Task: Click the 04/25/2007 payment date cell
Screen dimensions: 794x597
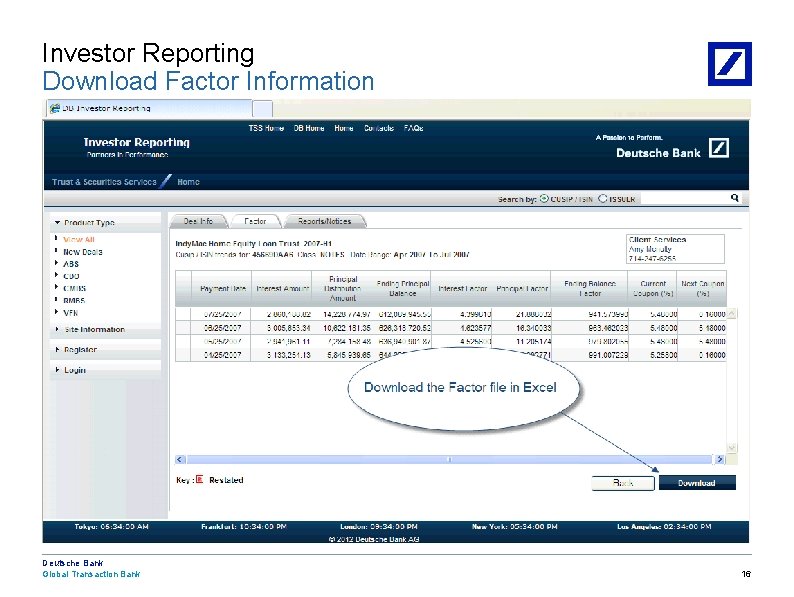Action: coord(222,355)
